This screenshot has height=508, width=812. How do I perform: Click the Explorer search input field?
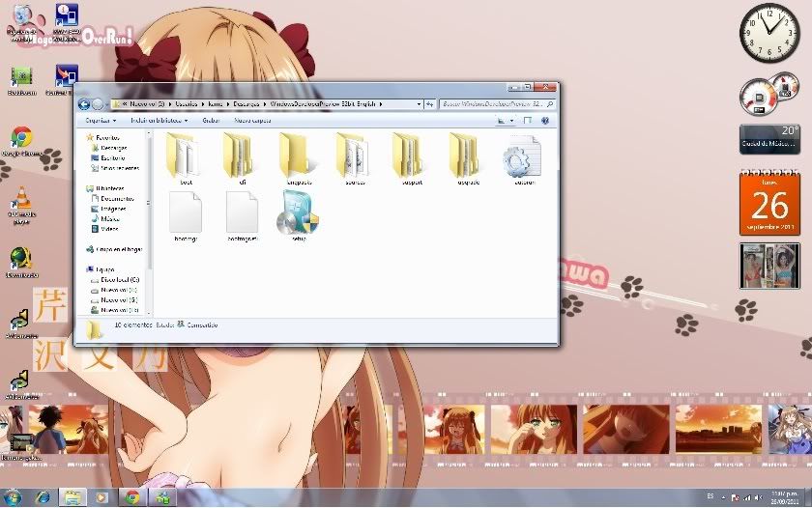click(492, 104)
